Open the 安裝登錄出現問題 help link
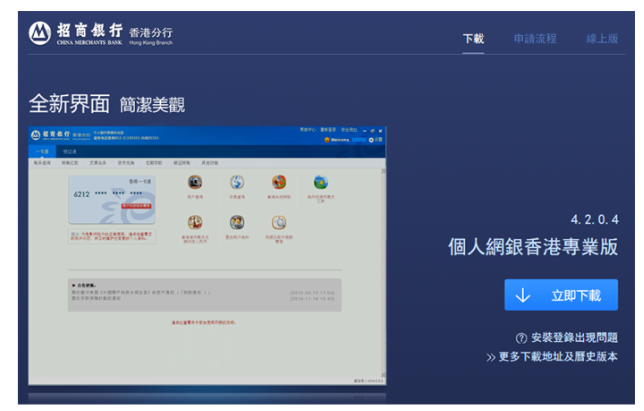Image resolution: width=644 pixels, height=411 pixels. point(567,338)
